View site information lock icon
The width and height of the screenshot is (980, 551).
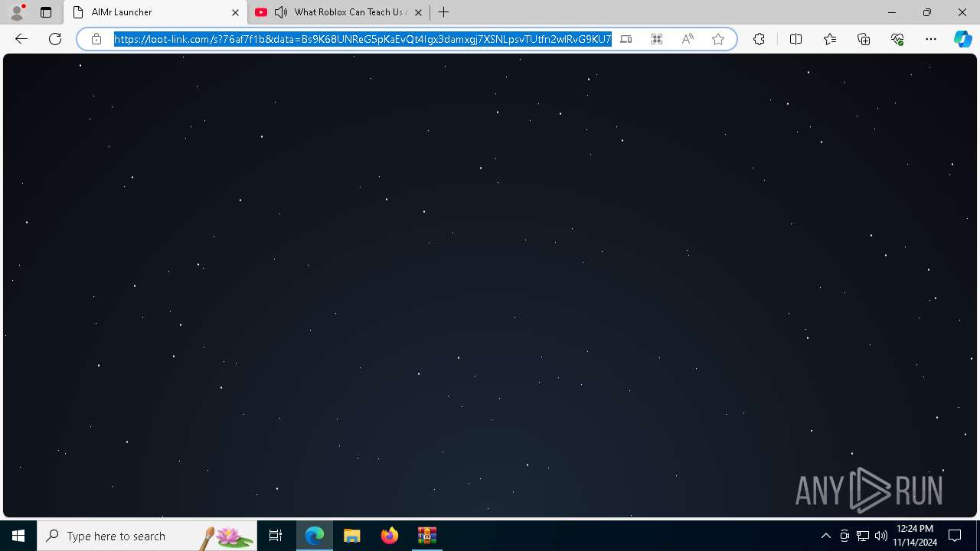click(x=96, y=39)
